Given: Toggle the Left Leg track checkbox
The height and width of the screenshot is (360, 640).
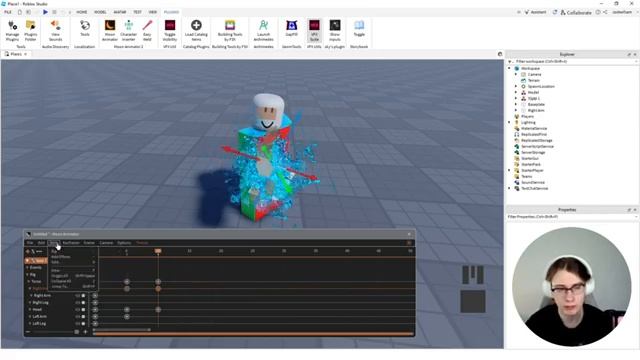Looking at the screenshot, I should point(83,323).
